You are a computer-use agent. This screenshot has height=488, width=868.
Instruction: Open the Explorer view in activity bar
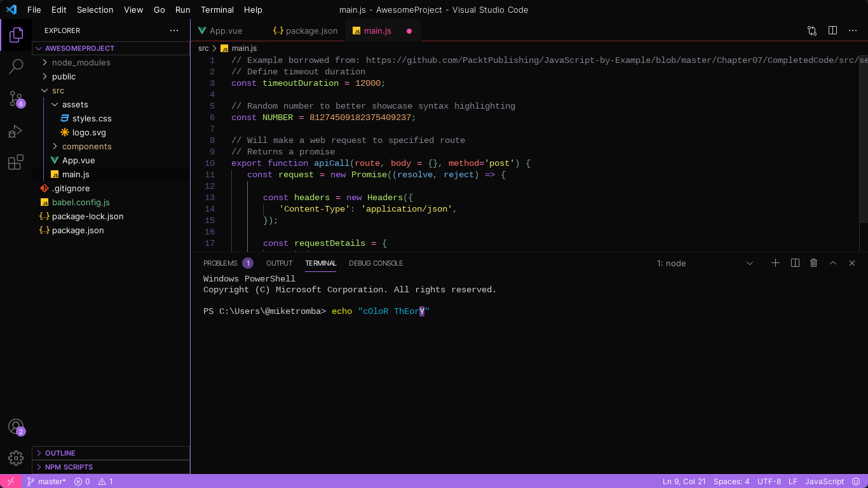click(16, 35)
